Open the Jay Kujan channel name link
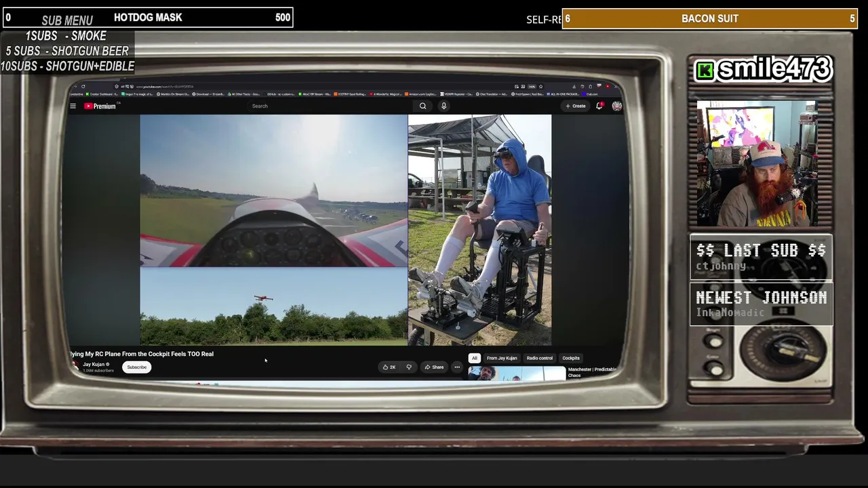Screen dimensions: 868x488 (94, 364)
